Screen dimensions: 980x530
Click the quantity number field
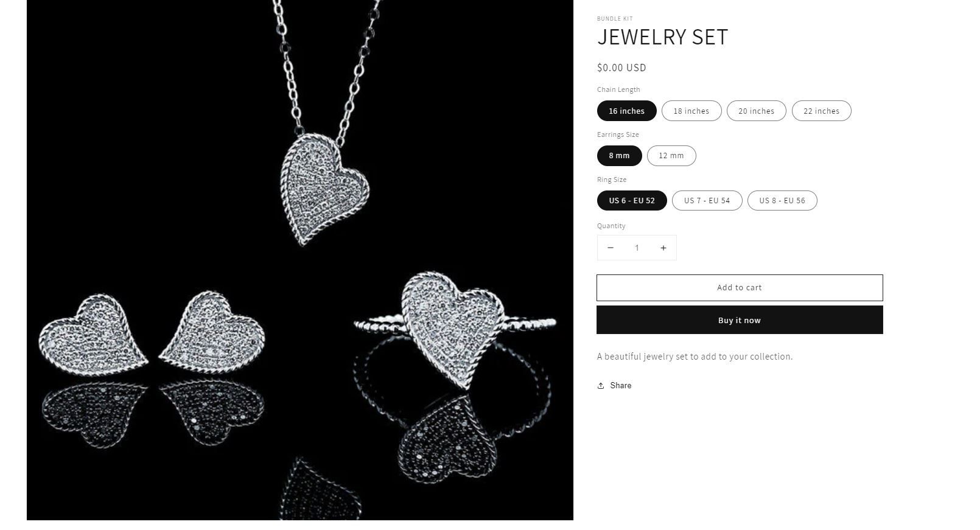pyautogui.click(x=637, y=248)
